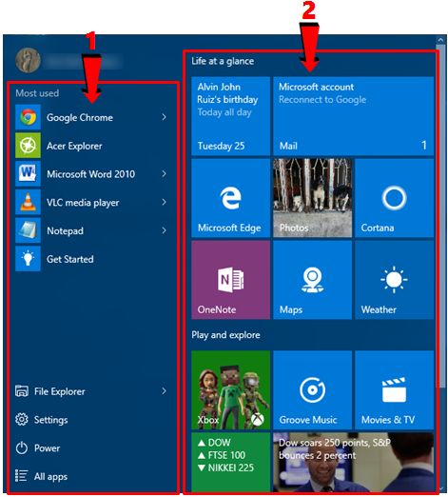
Task: Open the Calendar tile showing Tuesday 25
Action: [230, 116]
